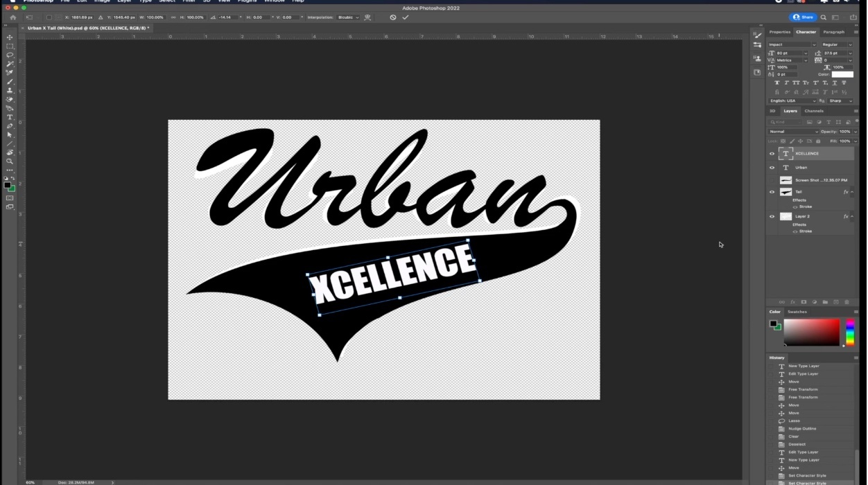The image size is (868, 485).
Task: Collapse the Tail layer effects
Action: coord(852,192)
